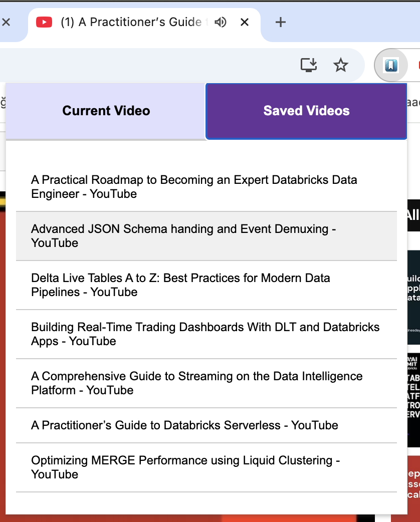
Task: Click the YouTube favicon on the active tab
Action: [44, 22]
